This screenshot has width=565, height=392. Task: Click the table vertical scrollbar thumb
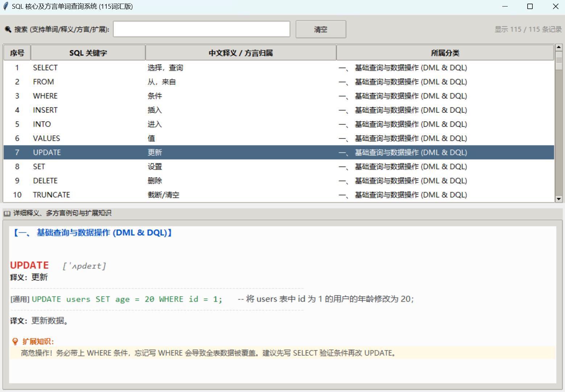click(x=558, y=61)
